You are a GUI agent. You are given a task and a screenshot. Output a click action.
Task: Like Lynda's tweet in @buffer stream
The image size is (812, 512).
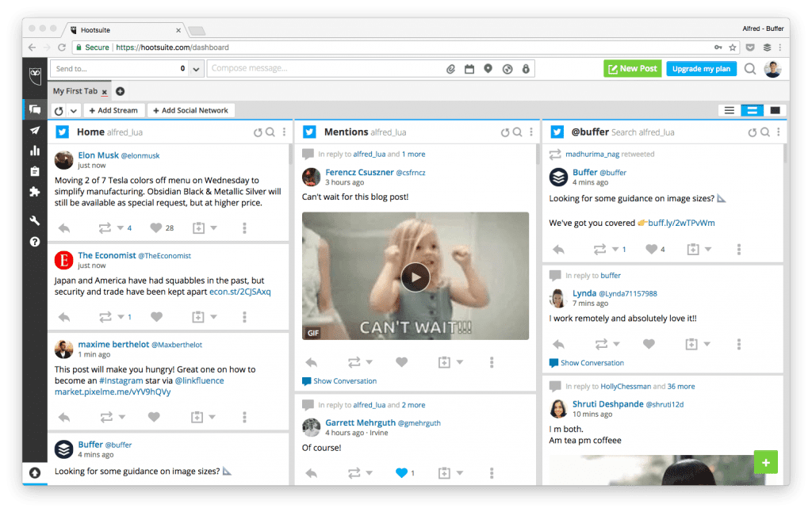click(x=649, y=344)
